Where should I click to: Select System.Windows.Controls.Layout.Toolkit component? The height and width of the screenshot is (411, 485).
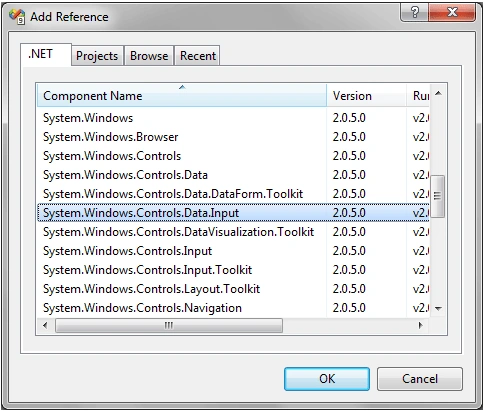233,289
